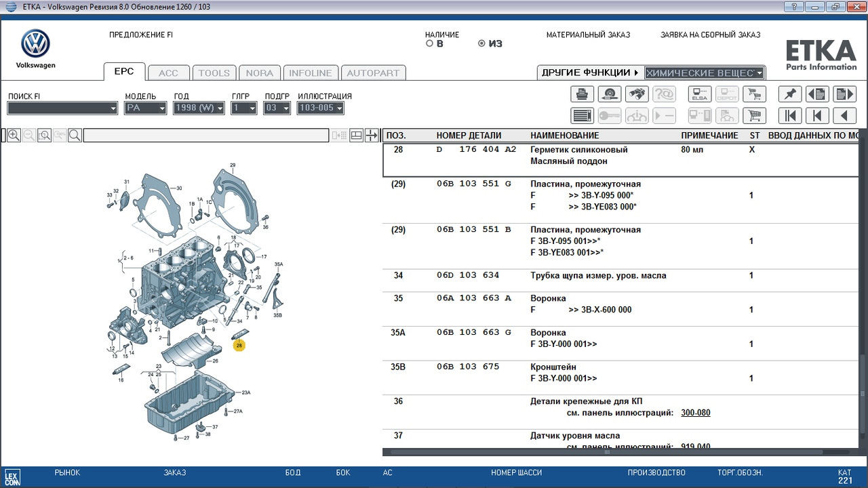Select row 35A Воронка
This screenshot has width=868, height=488.
click(620, 343)
